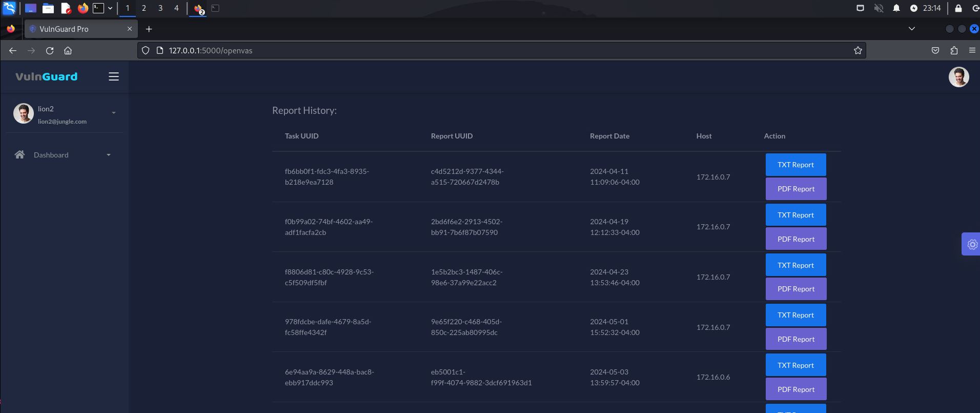The image size is (980, 413).
Task: Download PDF Report for 2024-04-19 scan
Action: point(795,239)
